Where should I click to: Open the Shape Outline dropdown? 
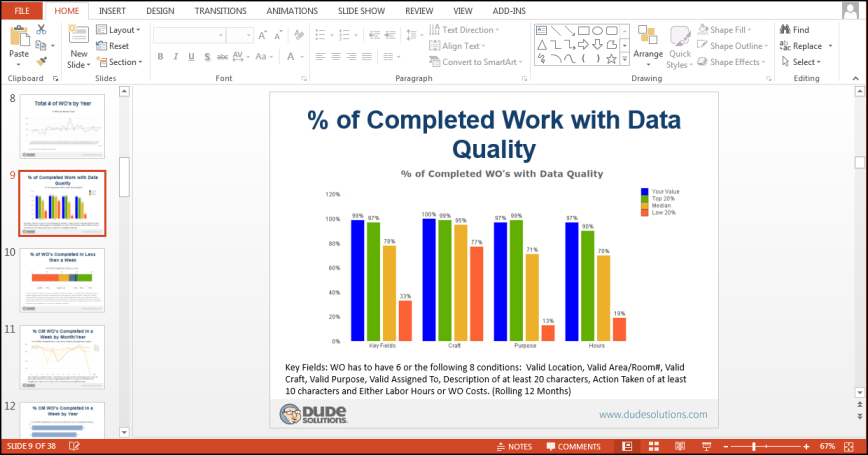coord(733,46)
